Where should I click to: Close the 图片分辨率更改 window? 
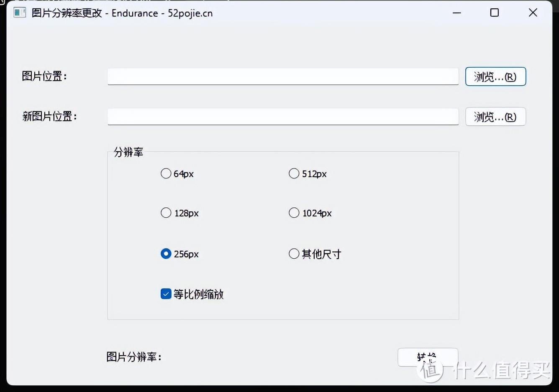[x=533, y=13]
